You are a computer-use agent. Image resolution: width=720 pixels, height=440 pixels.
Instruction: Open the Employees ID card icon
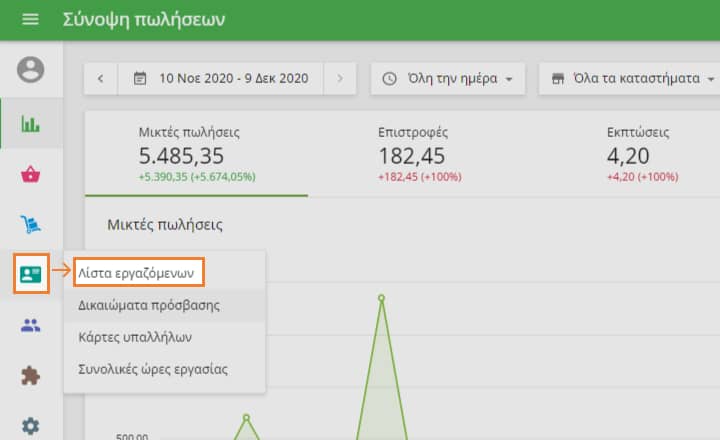click(x=31, y=274)
